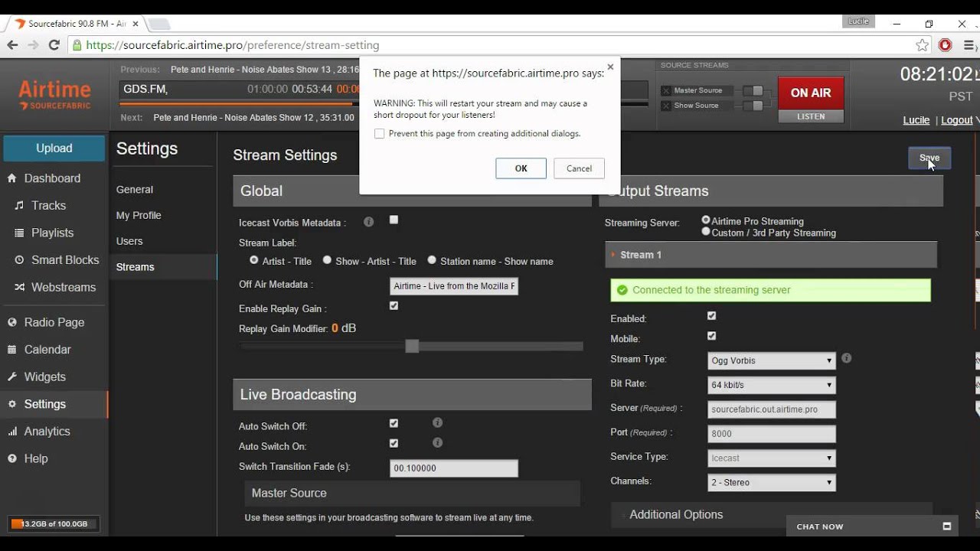Open My Profile settings page

click(x=139, y=216)
